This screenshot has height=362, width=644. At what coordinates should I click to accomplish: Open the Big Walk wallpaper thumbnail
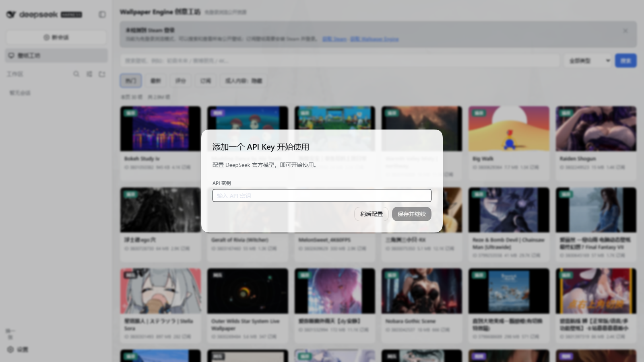click(x=509, y=129)
